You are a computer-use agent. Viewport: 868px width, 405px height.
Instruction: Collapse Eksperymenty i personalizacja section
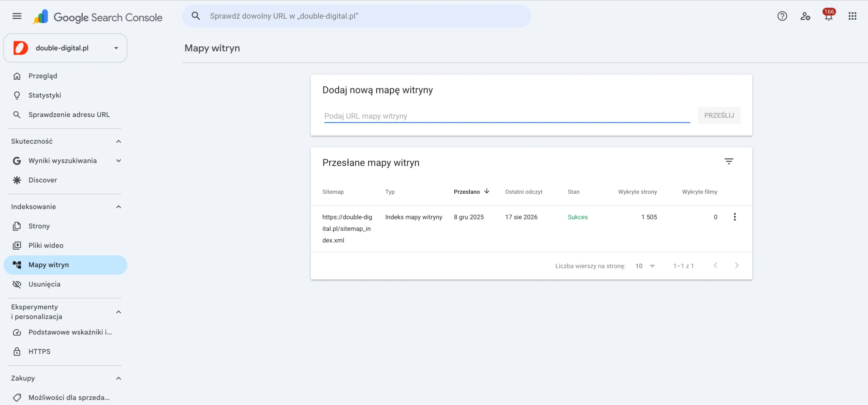(118, 312)
